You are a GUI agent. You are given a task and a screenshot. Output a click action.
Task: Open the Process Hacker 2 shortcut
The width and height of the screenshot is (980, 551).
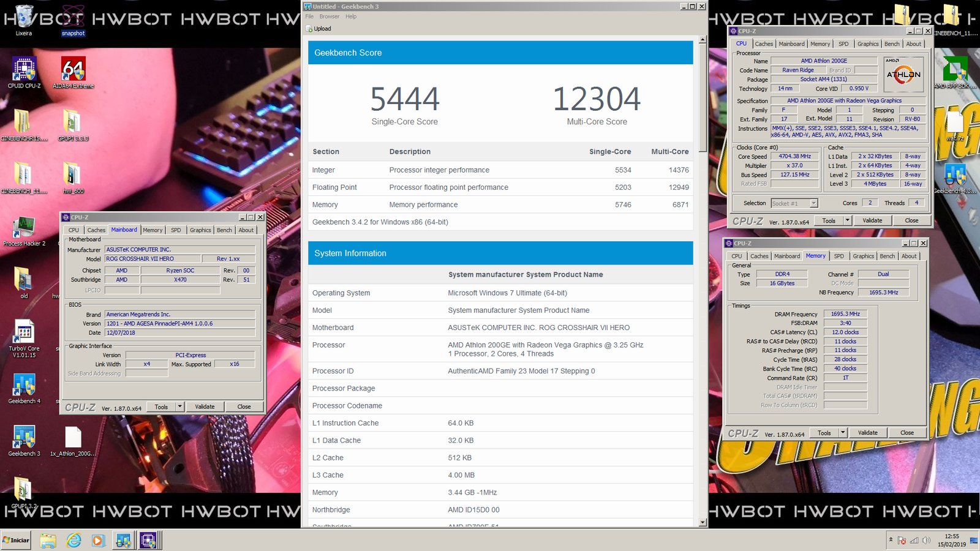(x=24, y=228)
